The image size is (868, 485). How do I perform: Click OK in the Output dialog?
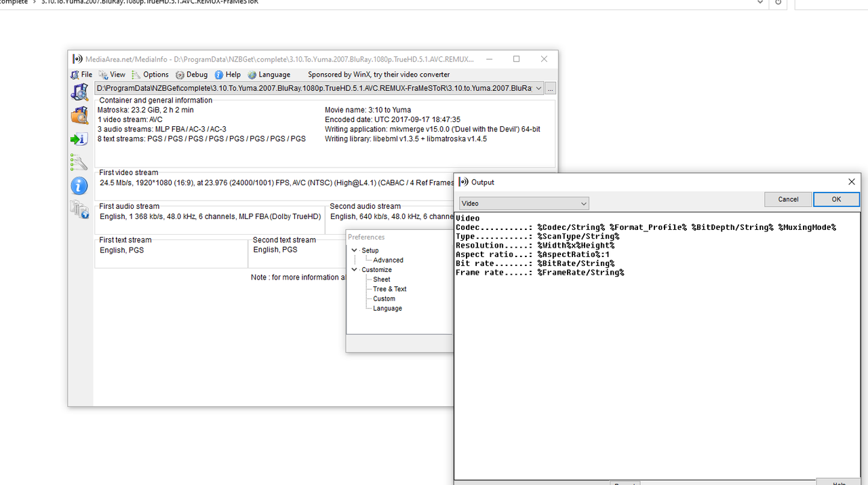pyautogui.click(x=836, y=199)
